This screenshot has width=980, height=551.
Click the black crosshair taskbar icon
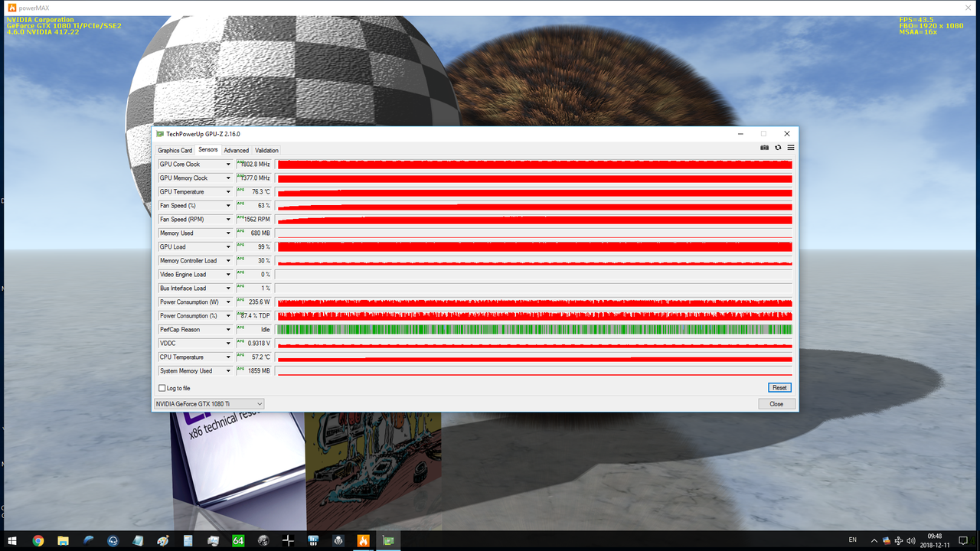[288, 540]
